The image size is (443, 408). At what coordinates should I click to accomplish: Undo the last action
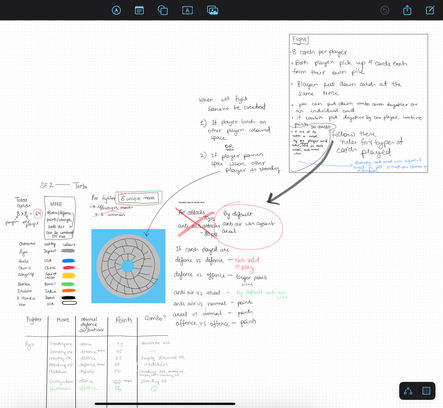(385, 10)
